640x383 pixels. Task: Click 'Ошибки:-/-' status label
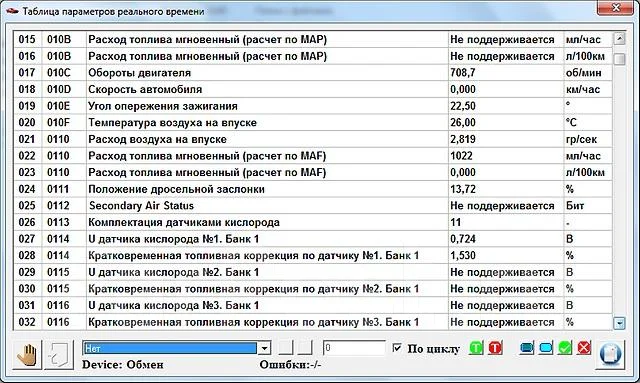coord(290,364)
